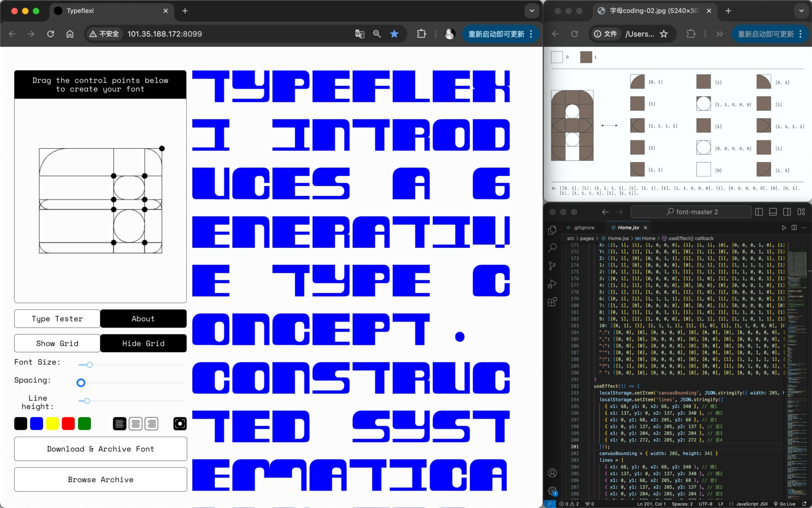This screenshot has width=812, height=508.
Task: Click 重新启动即可更新 in the Typeflexi browser
Action: (496, 34)
